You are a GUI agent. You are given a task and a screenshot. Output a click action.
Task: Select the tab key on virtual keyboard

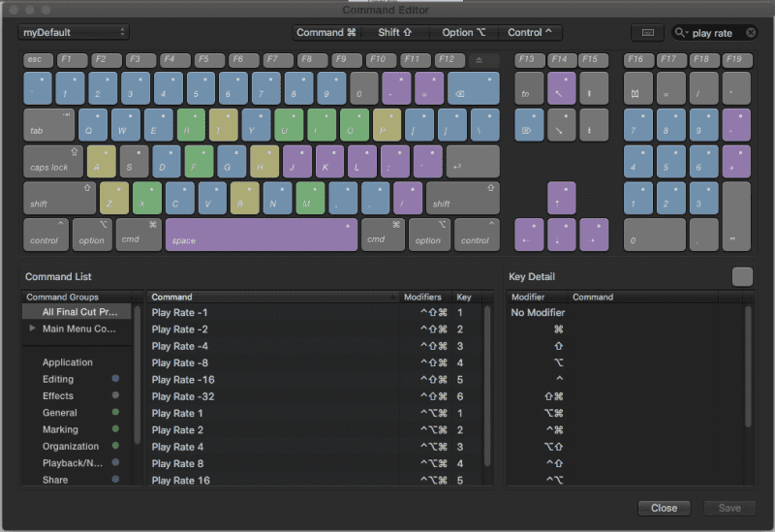(49, 125)
